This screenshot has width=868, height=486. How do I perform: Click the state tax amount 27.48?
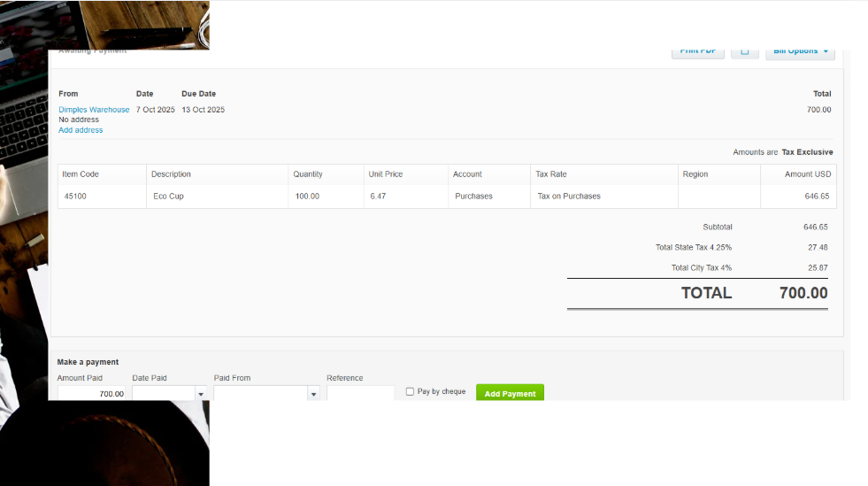coord(818,248)
